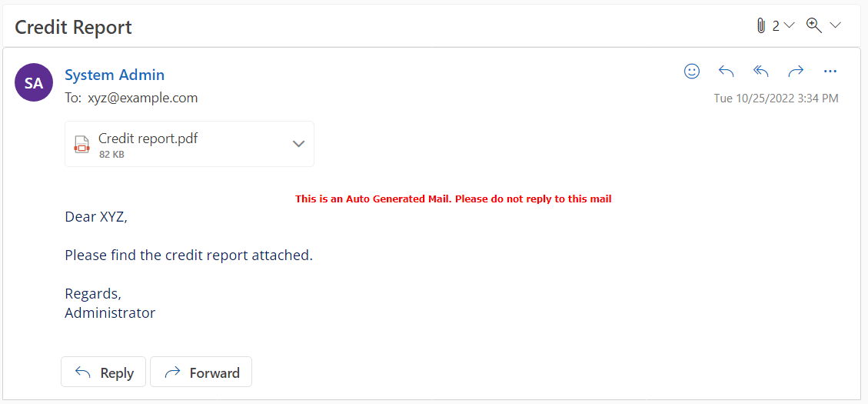
Task: Click the SA sender avatar
Action: point(34,82)
